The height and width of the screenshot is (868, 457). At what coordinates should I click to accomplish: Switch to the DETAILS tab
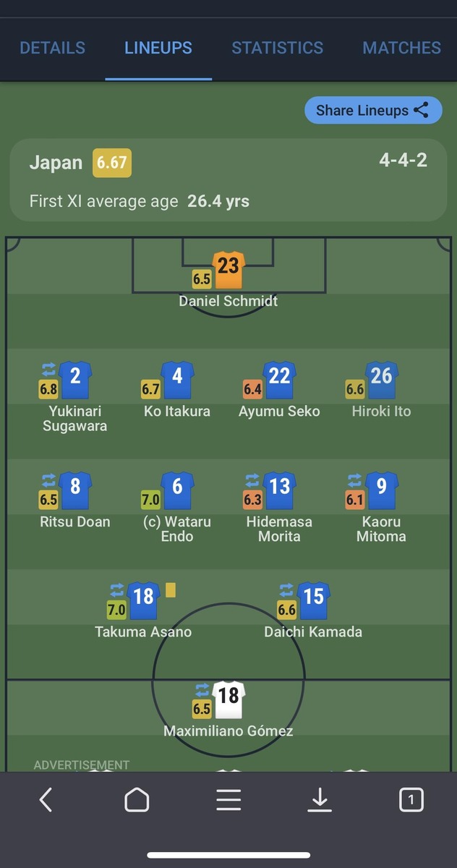pyautogui.click(x=52, y=48)
